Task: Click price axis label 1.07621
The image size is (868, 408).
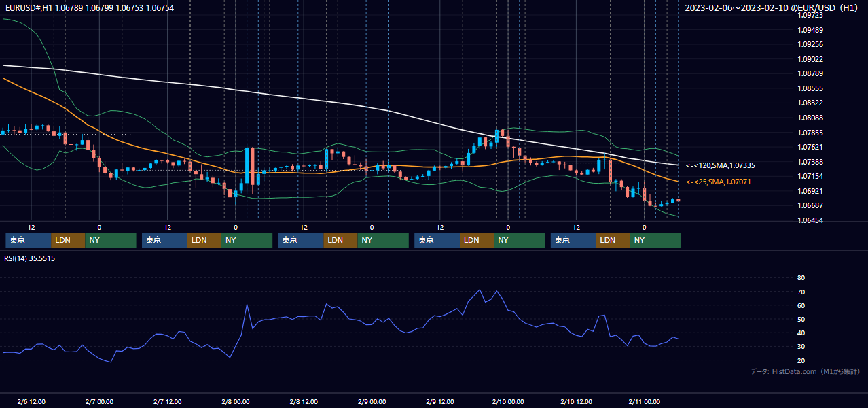Action: (810, 147)
